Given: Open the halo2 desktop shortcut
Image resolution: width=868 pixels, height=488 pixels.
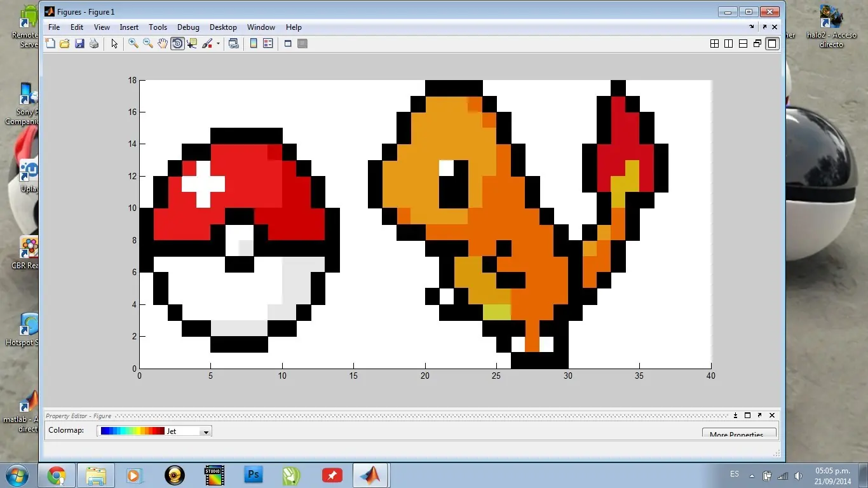Looking at the screenshot, I should 831,25.
